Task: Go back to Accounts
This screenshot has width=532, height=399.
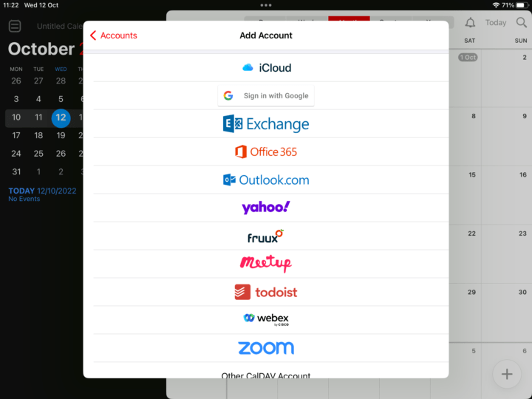Action: point(114,35)
